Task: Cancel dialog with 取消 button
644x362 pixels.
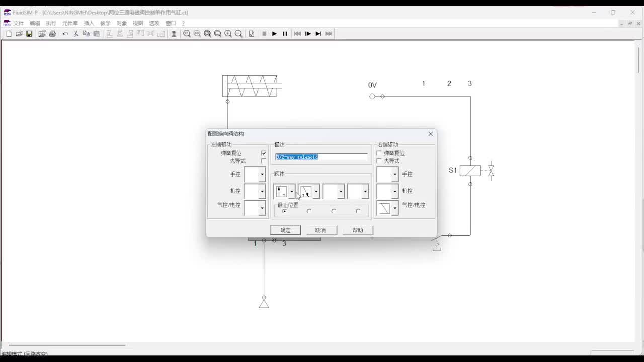Action: pyautogui.click(x=320, y=230)
